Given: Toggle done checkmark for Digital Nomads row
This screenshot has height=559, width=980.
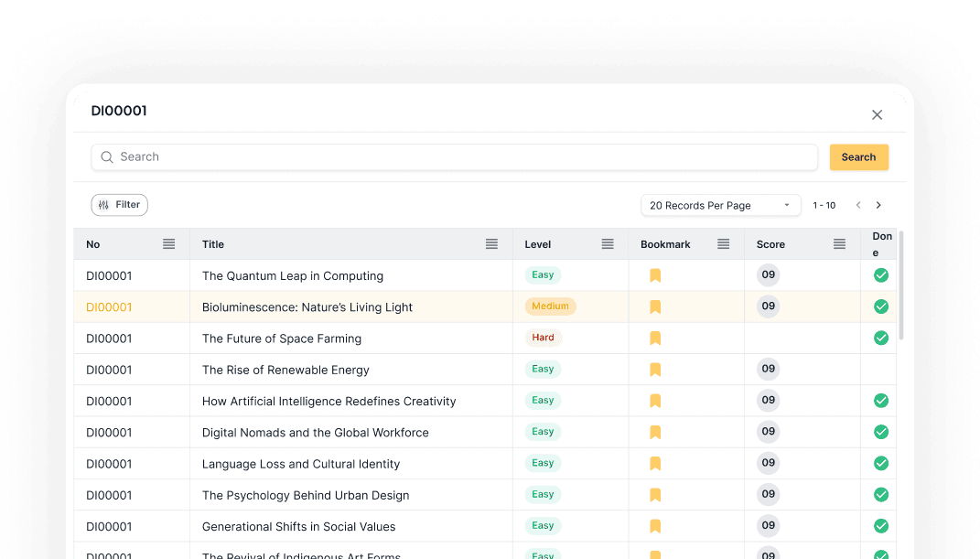Looking at the screenshot, I should click(881, 432).
